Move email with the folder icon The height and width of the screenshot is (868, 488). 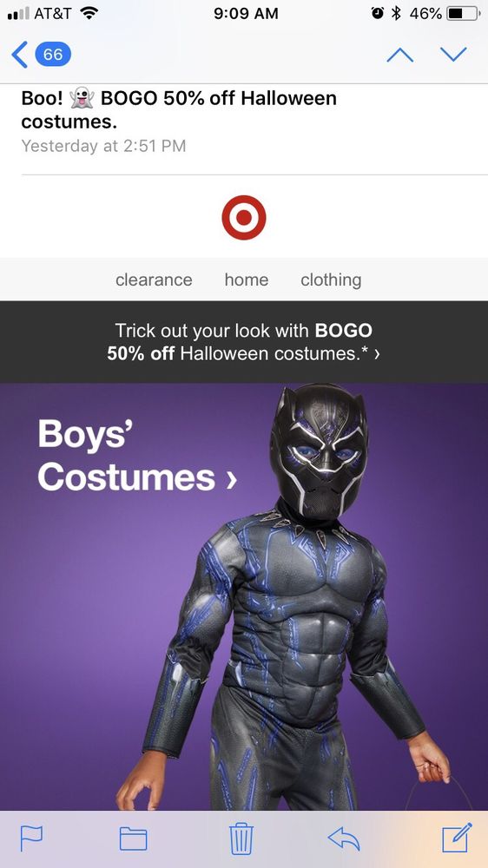134,839
